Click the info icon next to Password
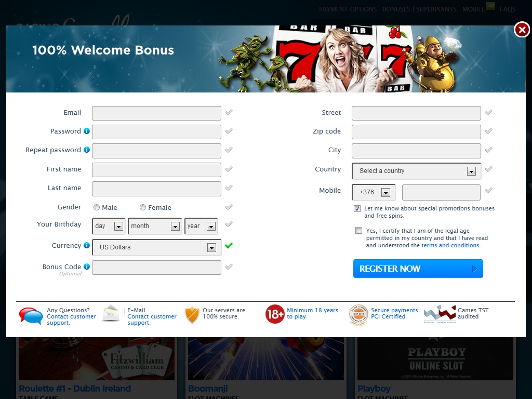This screenshot has height=399, width=532. pos(87,131)
